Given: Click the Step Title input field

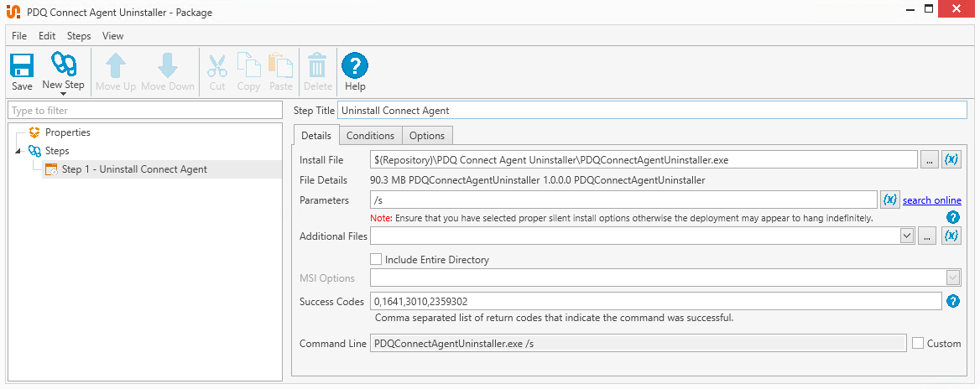Looking at the screenshot, I should [652, 111].
